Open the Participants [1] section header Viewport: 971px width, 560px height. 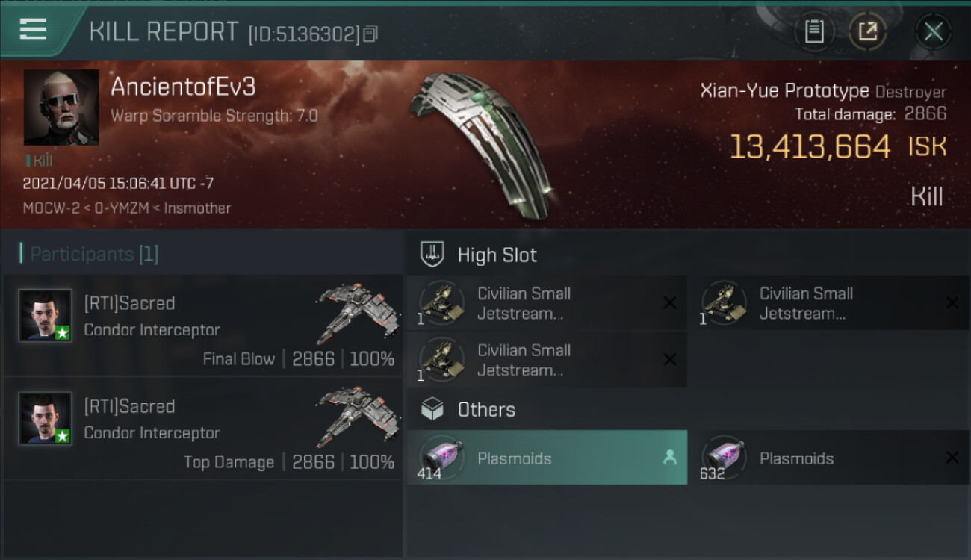pos(89,254)
